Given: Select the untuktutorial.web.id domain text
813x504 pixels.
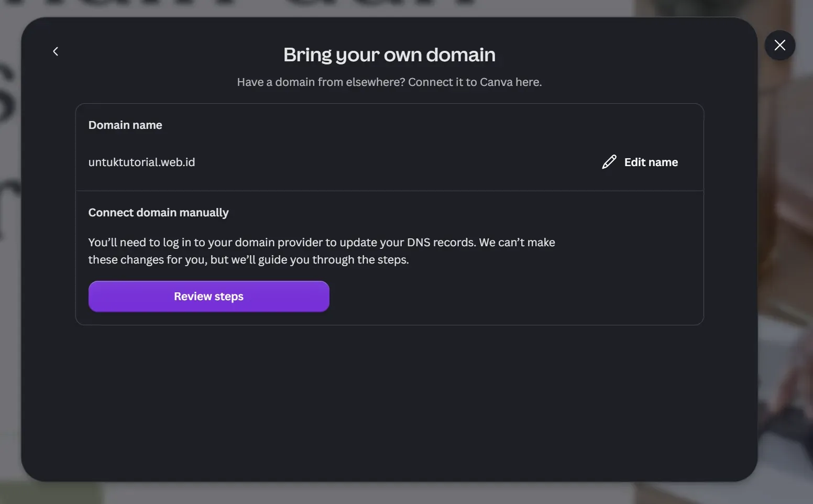Looking at the screenshot, I should tap(141, 162).
